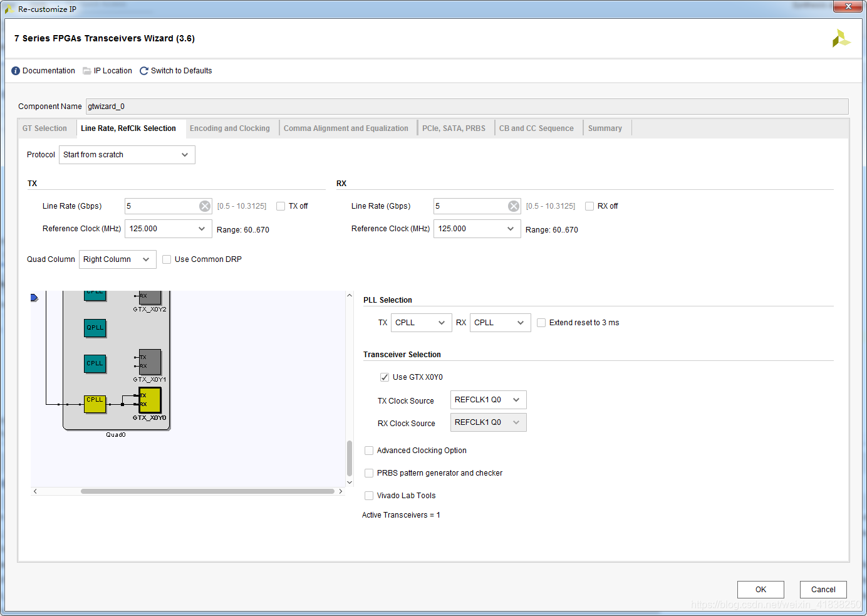The width and height of the screenshot is (867, 616).
Task: Click the yellow CPLL block in diagram
Action: pos(95,404)
